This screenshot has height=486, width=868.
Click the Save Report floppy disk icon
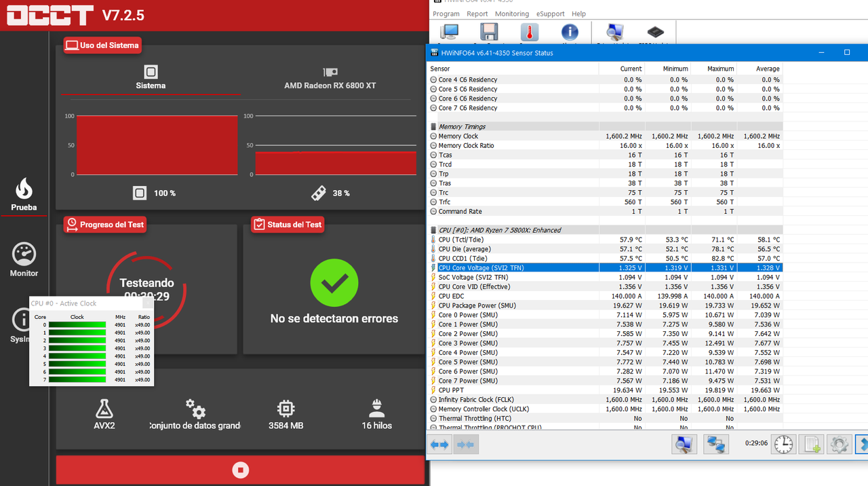point(489,32)
